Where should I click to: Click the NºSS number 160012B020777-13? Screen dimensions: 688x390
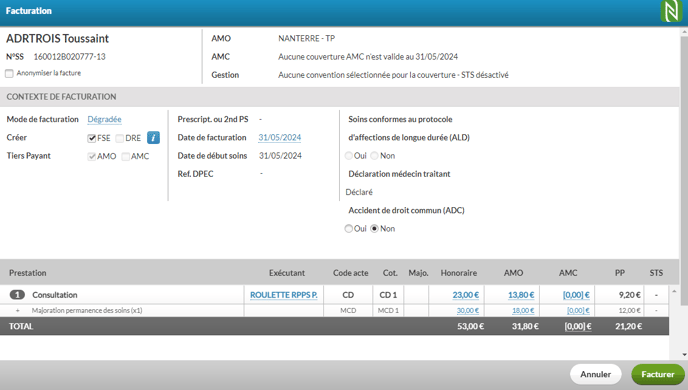click(69, 57)
